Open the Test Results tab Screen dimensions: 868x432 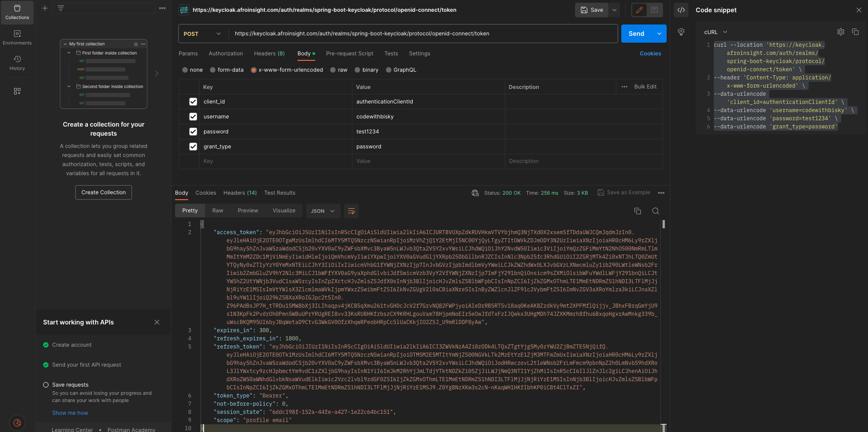pyautogui.click(x=280, y=193)
